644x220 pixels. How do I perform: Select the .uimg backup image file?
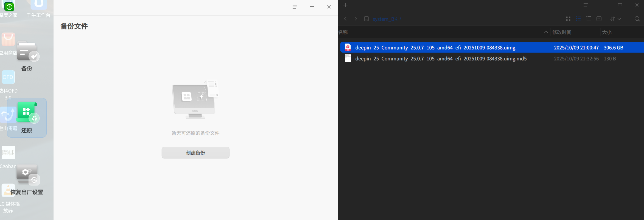coord(492,47)
